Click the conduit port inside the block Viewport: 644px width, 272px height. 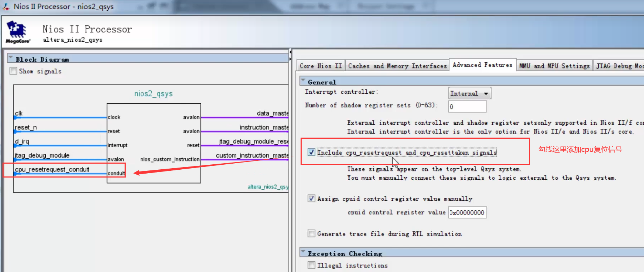coord(116,173)
